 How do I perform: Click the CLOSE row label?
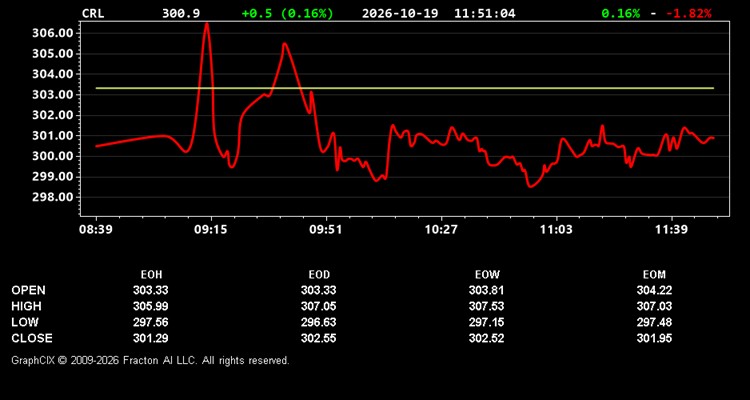pyautogui.click(x=32, y=338)
